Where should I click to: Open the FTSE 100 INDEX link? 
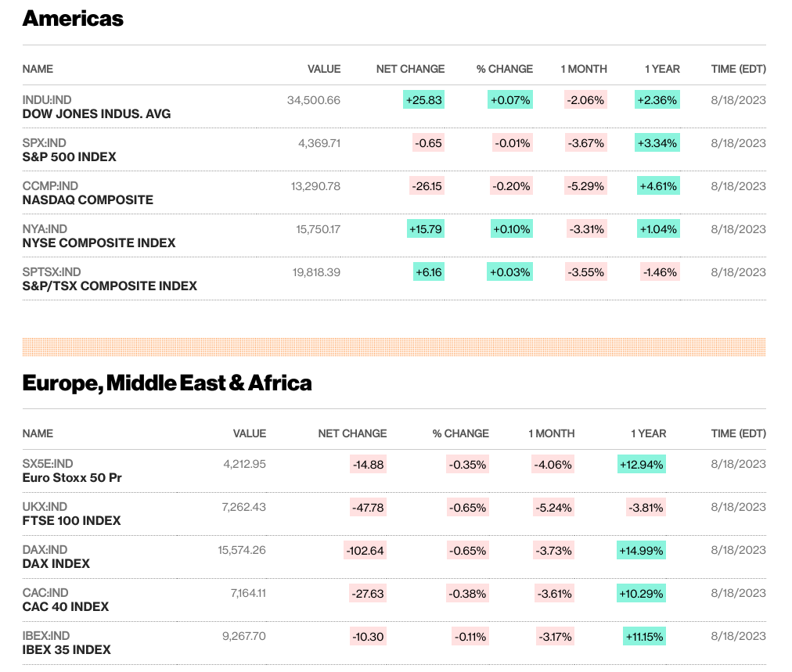point(72,520)
